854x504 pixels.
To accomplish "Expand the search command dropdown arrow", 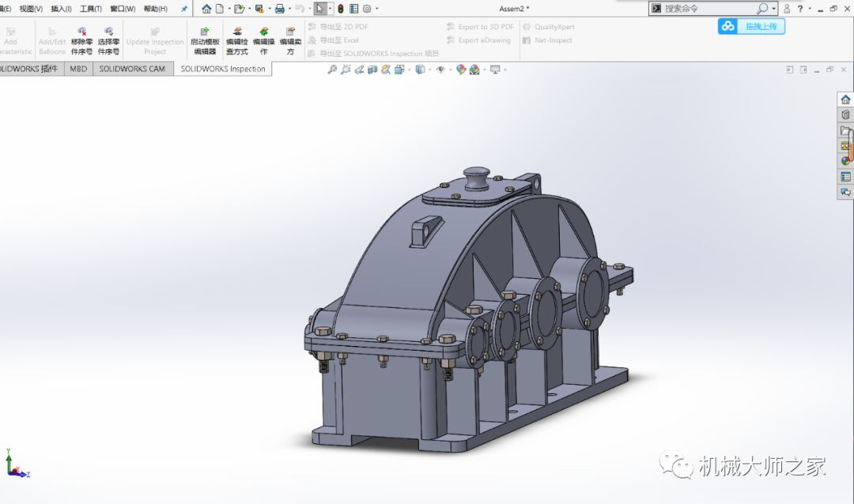I will [773, 9].
